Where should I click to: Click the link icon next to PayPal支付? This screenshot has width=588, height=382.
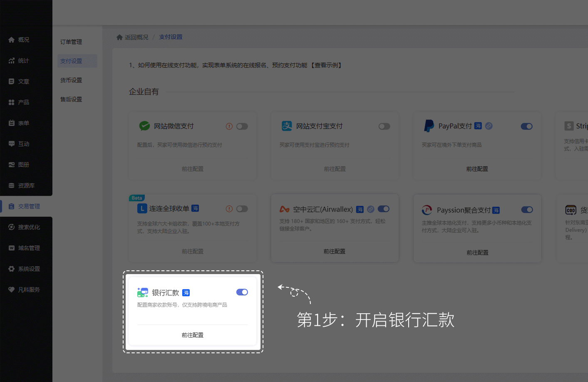[x=489, y=126]
